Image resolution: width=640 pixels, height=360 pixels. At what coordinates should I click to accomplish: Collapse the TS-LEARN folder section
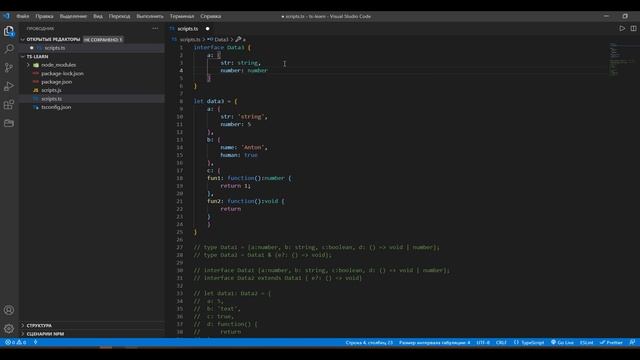(23, 57)
